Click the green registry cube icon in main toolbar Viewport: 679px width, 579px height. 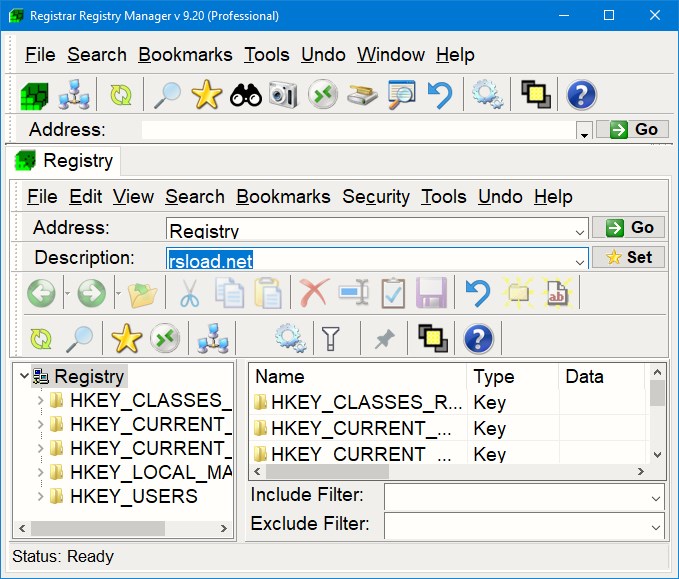[34, 95]
